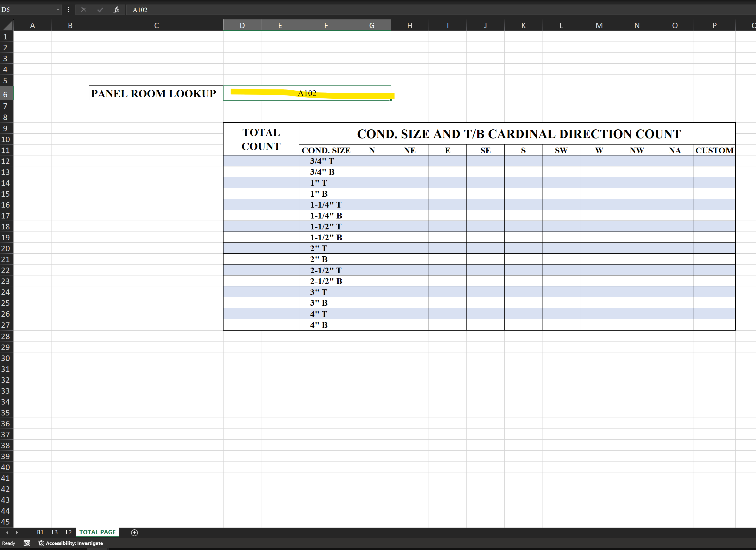Click the CUSTOM column heading cell
Viewport: 756px width, 550px height.
(x=714, y=150)
